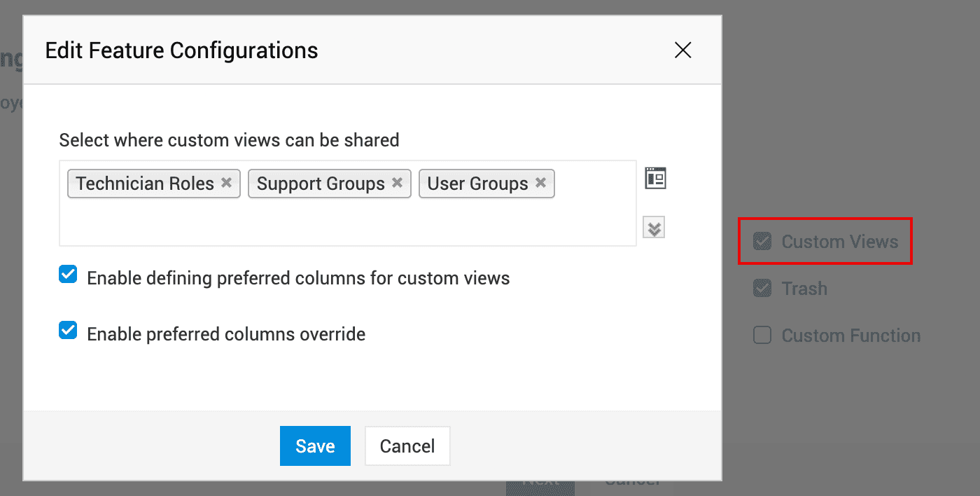The width and height of the screenshot is (980, 496).
Task: Remove the Support Groups tag
Action: tap(397, 183)
